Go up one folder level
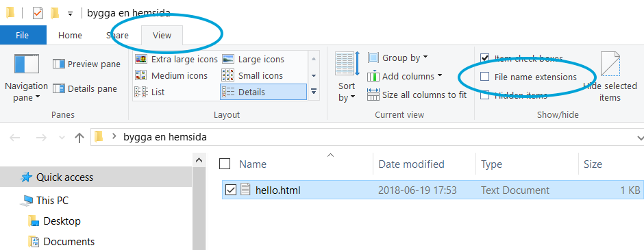644x250 pixels. click(x=79, y=138)
